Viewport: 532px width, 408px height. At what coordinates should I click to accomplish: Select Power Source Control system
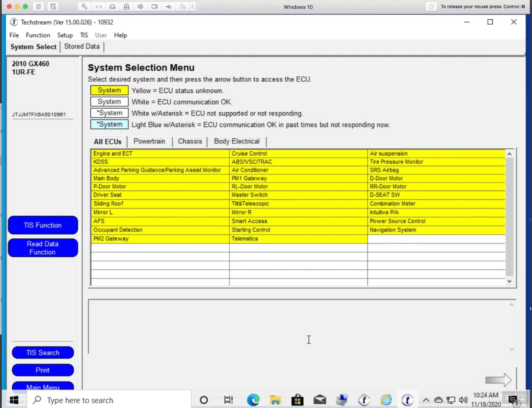coord(436,221)
